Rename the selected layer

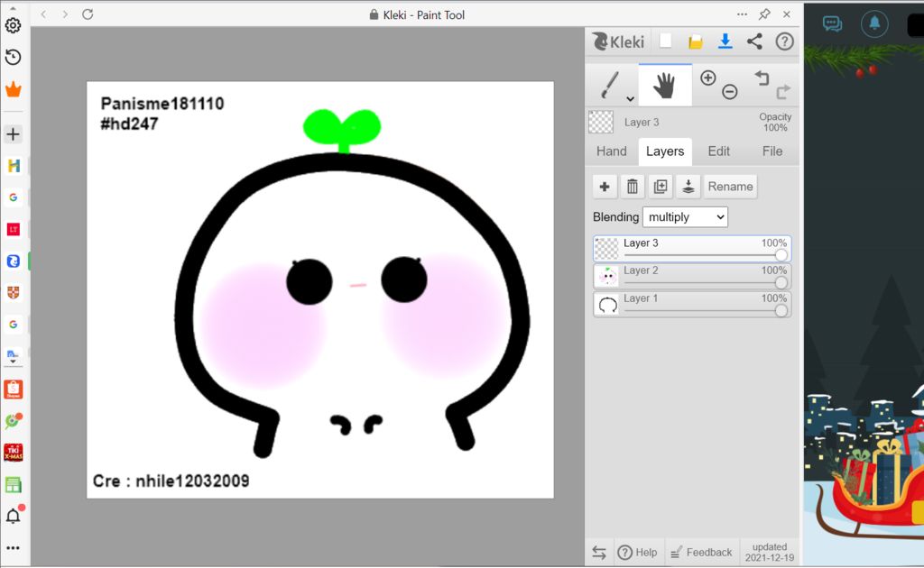[731, 187]
